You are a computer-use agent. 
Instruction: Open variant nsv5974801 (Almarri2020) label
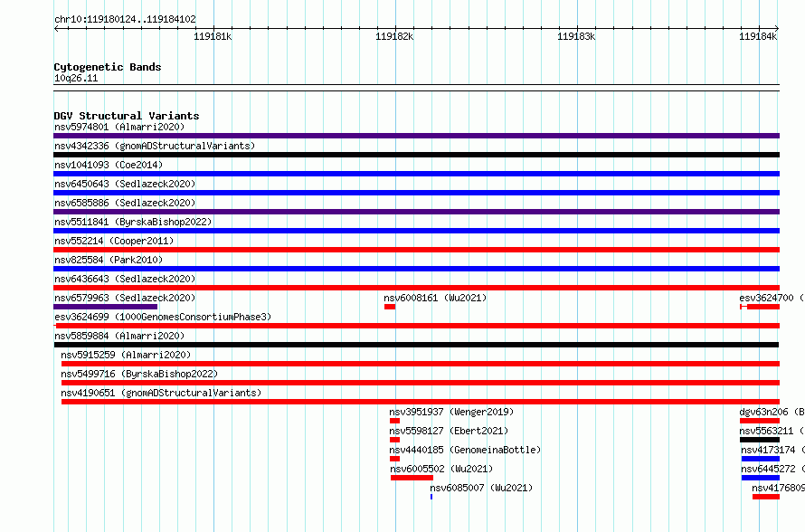click(119, 127)
